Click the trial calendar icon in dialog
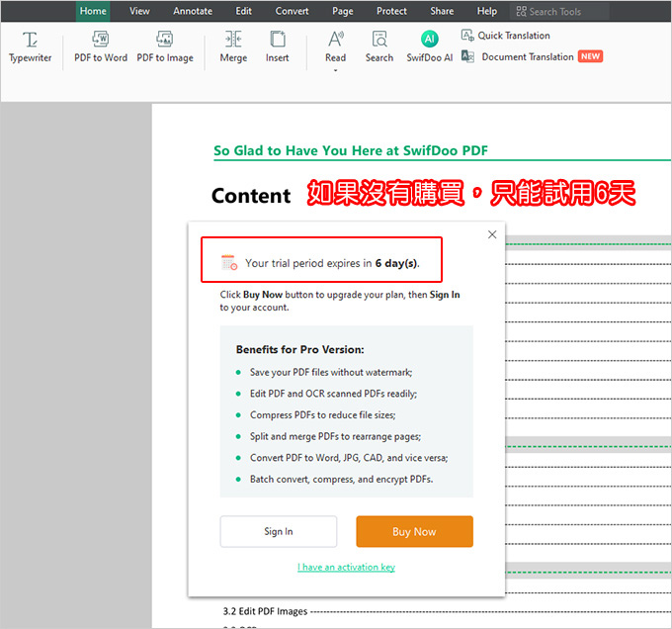The width and height of the screenshot is (672, 629). tap(229, 262)
